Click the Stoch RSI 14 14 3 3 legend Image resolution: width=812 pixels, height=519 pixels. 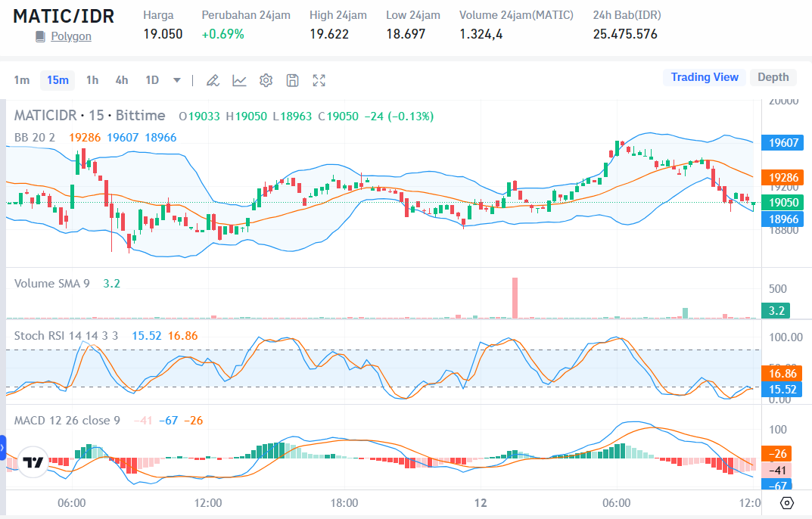pyautogui.click(x=66, y=336)
